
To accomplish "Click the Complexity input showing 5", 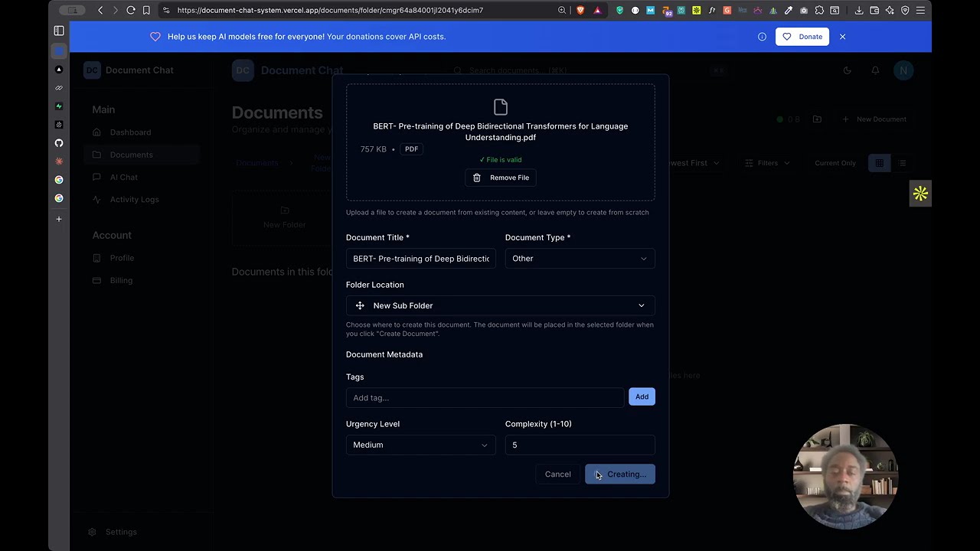I will pos(580,445).
